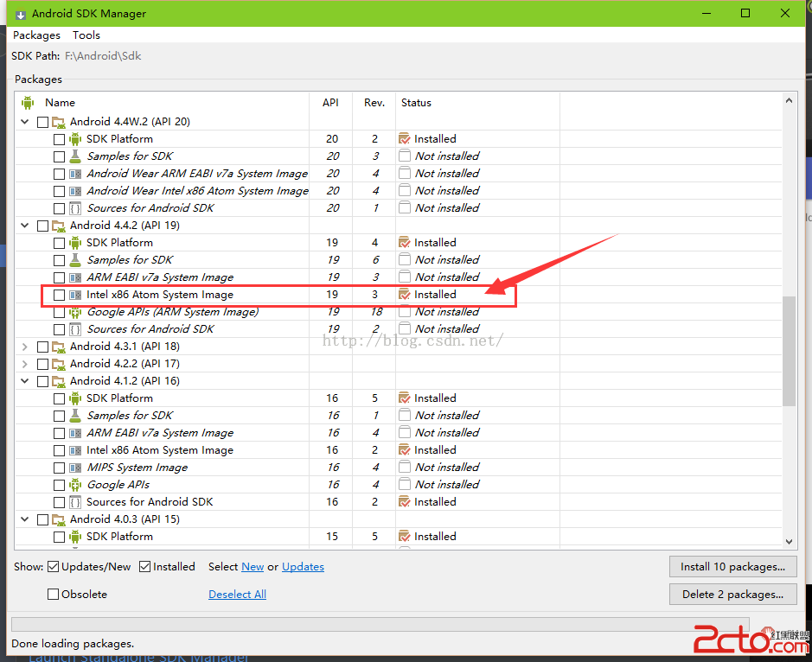The image size is (812, 662).
Task: Expand the Android 4.2.2 (API 17) group
Action: 24,364
